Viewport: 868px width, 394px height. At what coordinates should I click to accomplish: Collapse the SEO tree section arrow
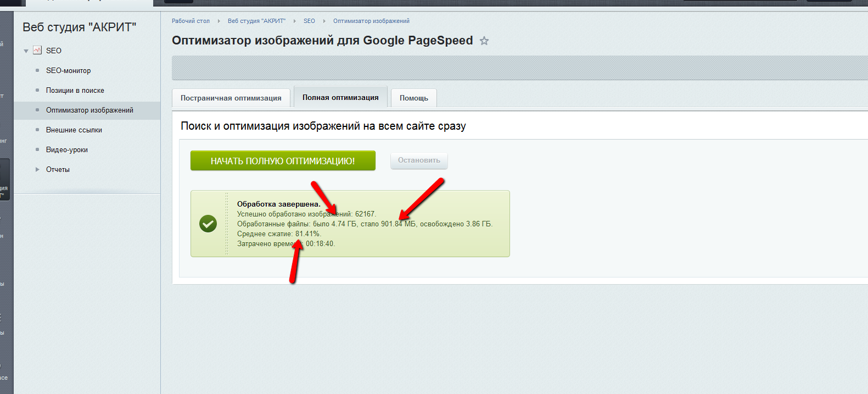pyautogui.click(x=26, y=51)
